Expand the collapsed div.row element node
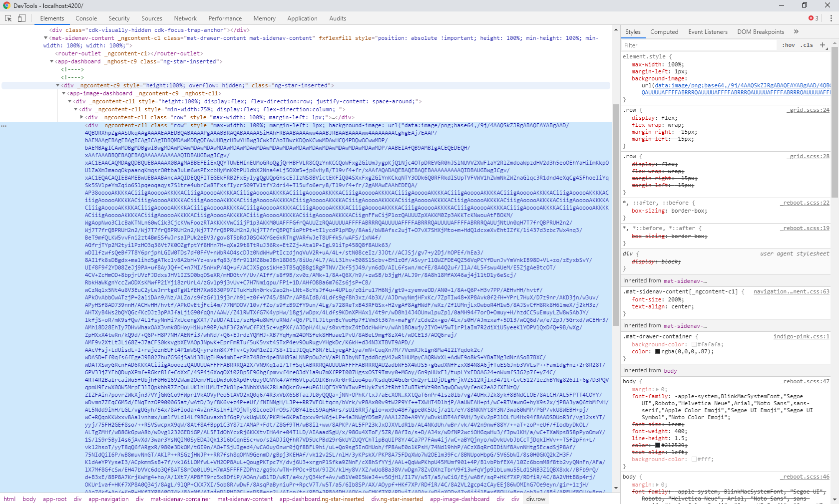Viewport: 839px width, 504px height. (x=82, y=117)
